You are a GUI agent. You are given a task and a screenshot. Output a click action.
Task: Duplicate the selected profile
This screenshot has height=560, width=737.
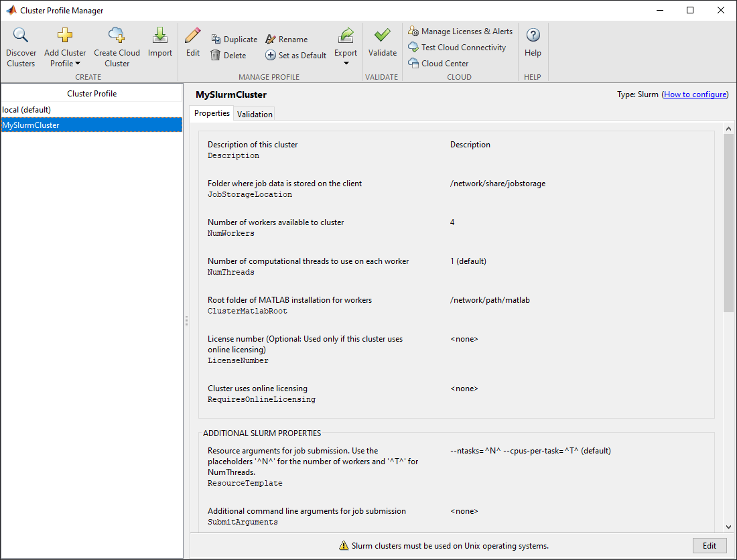click(x=234, y=40)
